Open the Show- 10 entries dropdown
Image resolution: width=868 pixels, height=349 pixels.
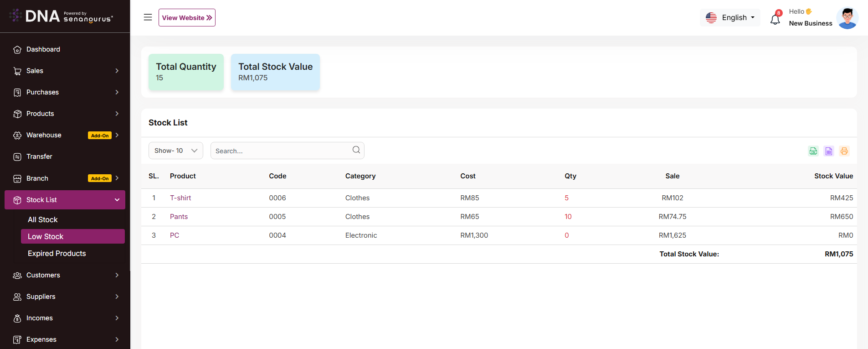point(175,151)
